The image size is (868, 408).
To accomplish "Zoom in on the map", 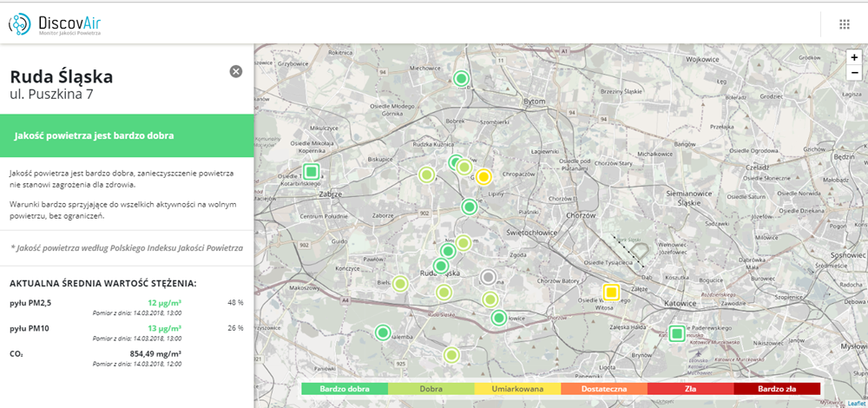I will pos(854,56).
